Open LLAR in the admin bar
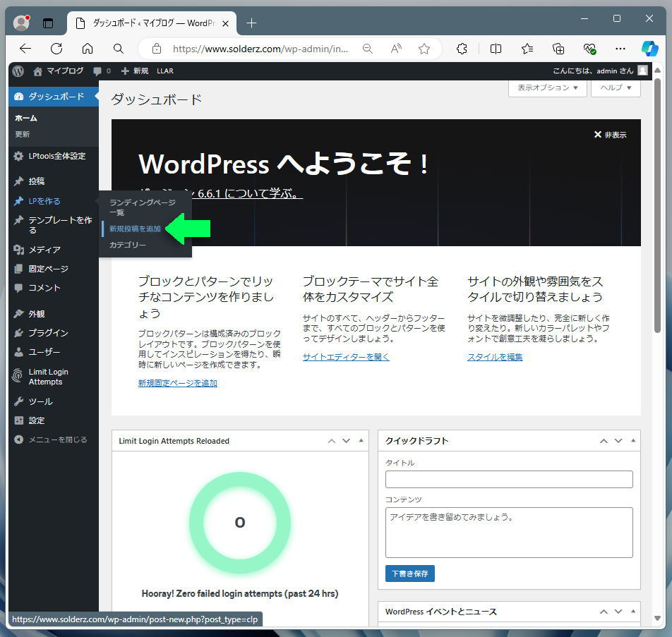This screenshot has height=637, width=672. coord(165,71)
